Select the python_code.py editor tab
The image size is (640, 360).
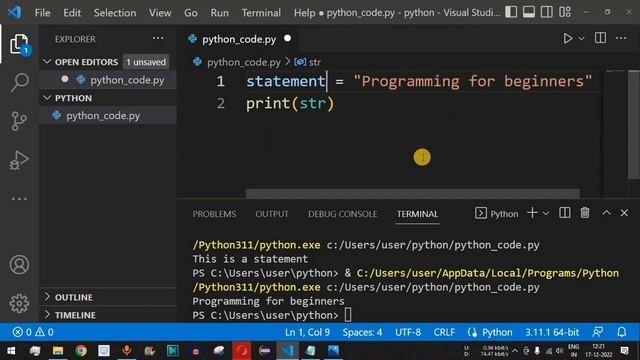[239, 39]
